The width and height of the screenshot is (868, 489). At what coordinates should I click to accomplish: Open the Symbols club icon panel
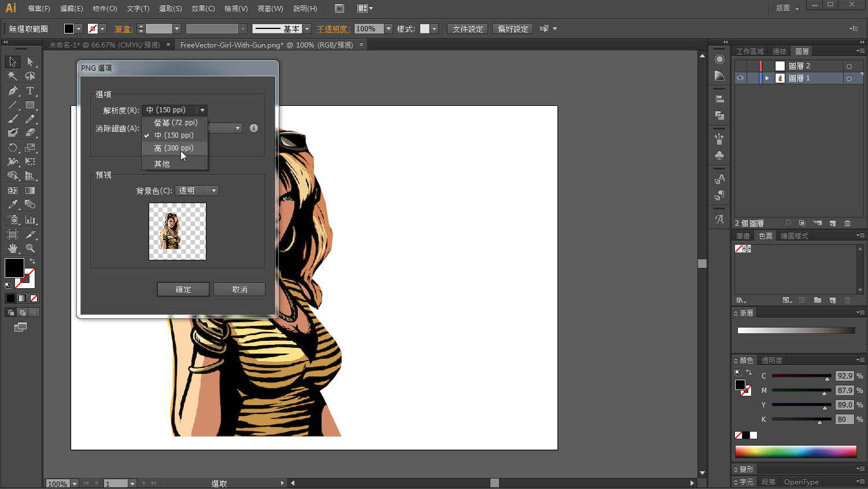(x=719, y=155)
